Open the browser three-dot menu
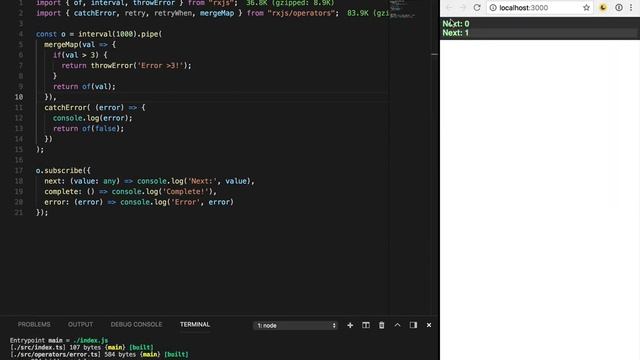The width and height of the screenshot is (640, 360). (631, 7)
